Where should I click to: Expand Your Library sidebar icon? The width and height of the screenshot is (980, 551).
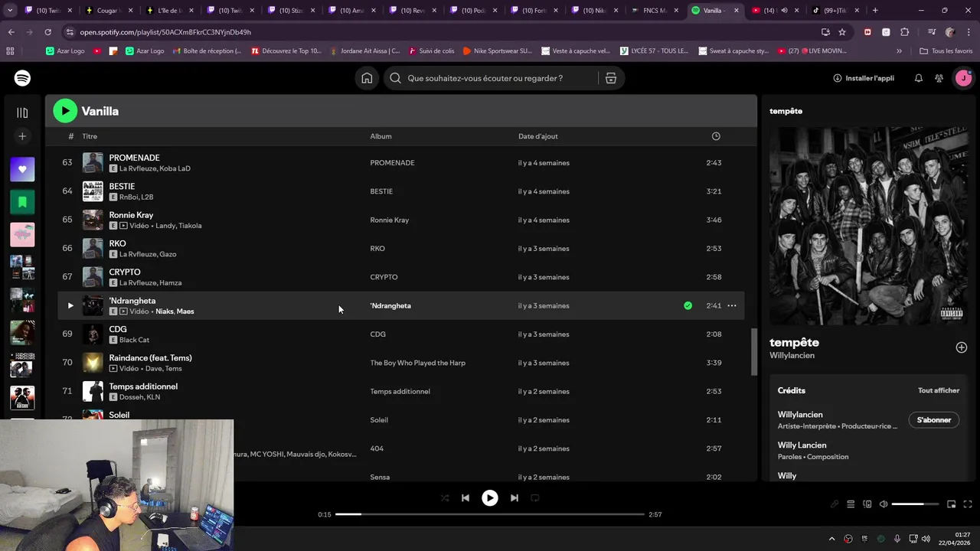tap(22, 112)
